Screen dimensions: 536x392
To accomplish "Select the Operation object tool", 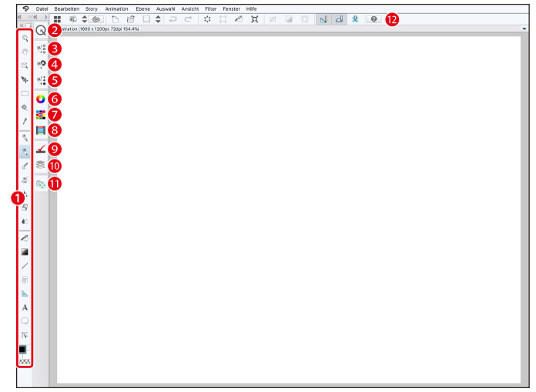I will tap(25, 65).
